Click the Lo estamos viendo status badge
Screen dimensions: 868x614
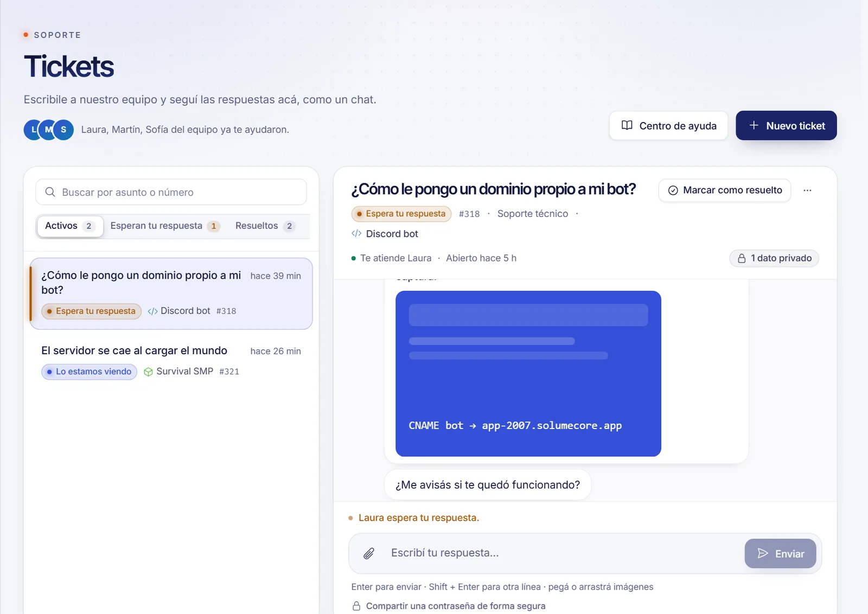[x=89, y=372]
